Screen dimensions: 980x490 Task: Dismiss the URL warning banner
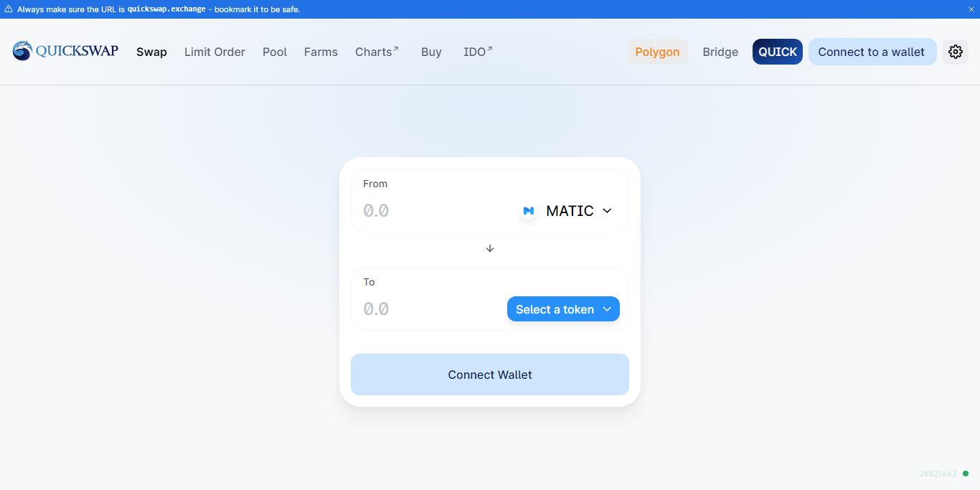[971, 9]
